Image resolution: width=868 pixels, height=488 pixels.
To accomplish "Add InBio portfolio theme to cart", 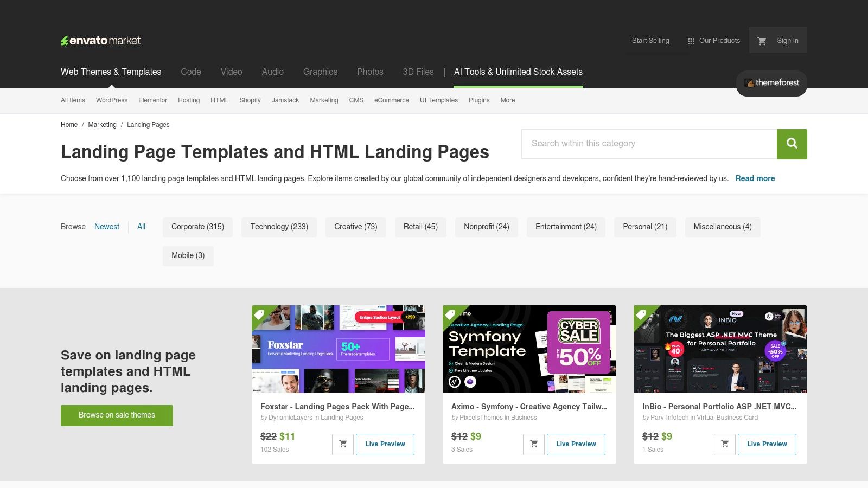I will tap(724, 444).
